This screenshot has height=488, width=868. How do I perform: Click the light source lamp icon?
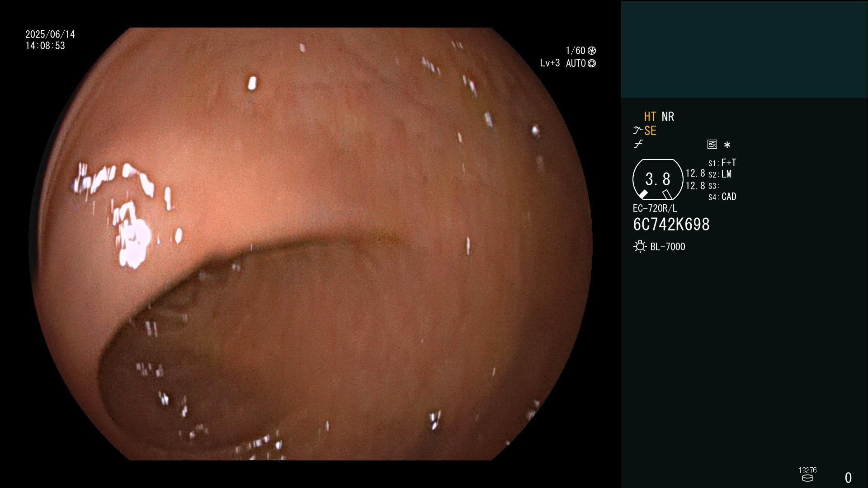[640, 247]
